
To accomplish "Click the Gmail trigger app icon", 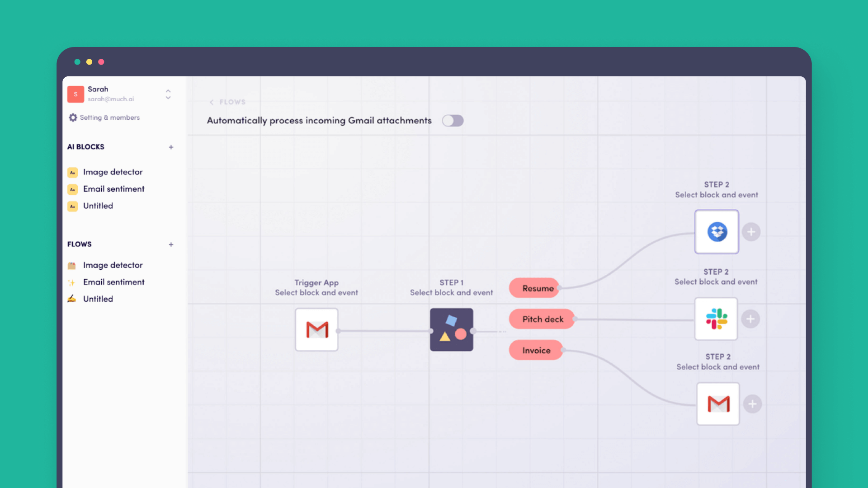I will click(x=316, y=329).
